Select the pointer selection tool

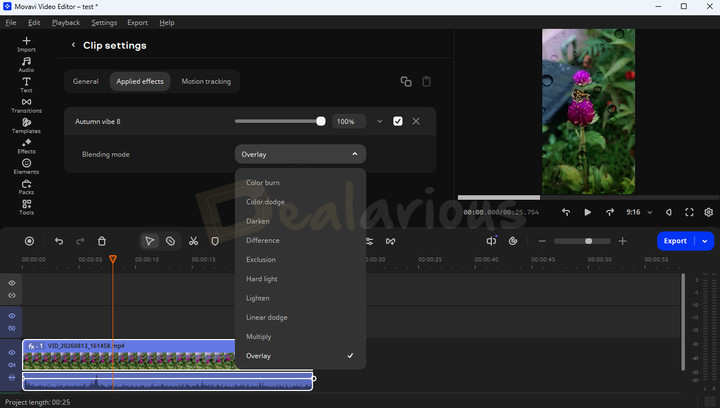[150, 241]
